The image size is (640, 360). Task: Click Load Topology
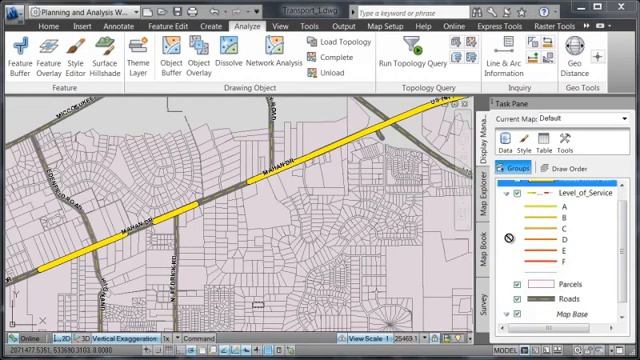(x=339, y=42)
